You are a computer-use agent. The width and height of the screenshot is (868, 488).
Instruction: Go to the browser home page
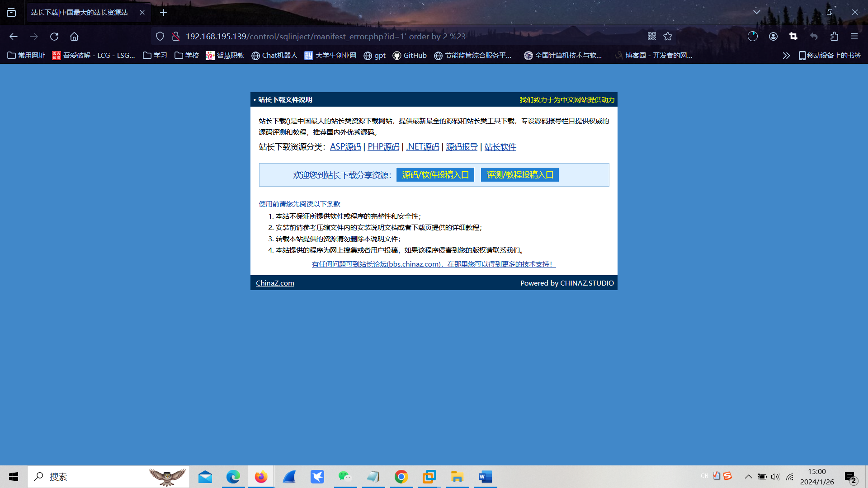coord(74,37)
